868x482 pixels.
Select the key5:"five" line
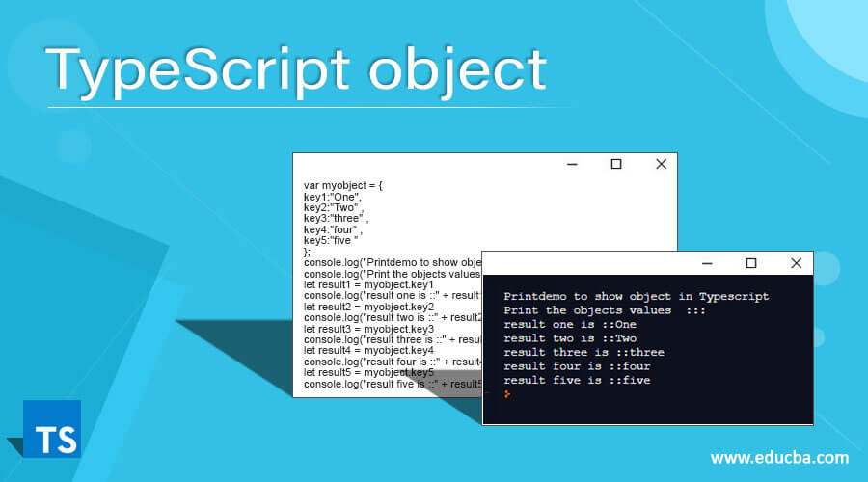click(331, 241)
